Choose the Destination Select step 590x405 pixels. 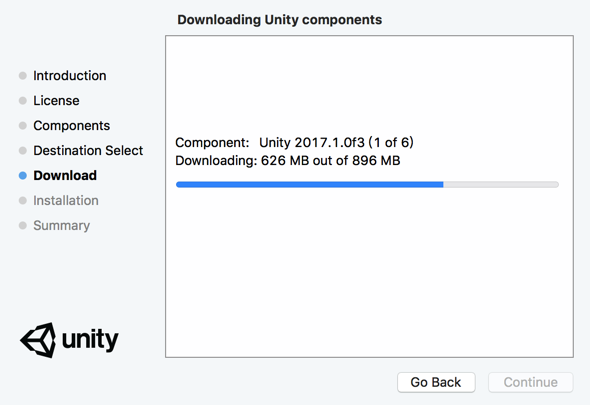88,151
